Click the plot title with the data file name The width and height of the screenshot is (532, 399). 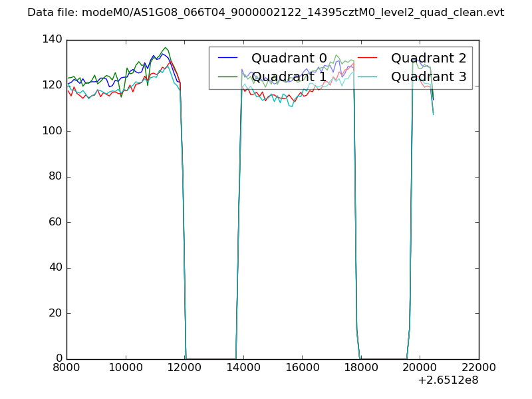265,13
